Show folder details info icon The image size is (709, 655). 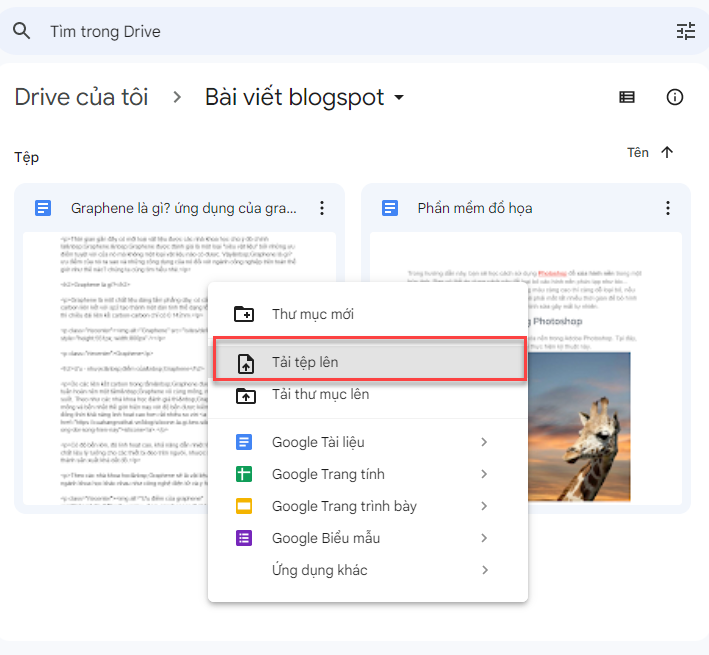[x=675, y=97]
